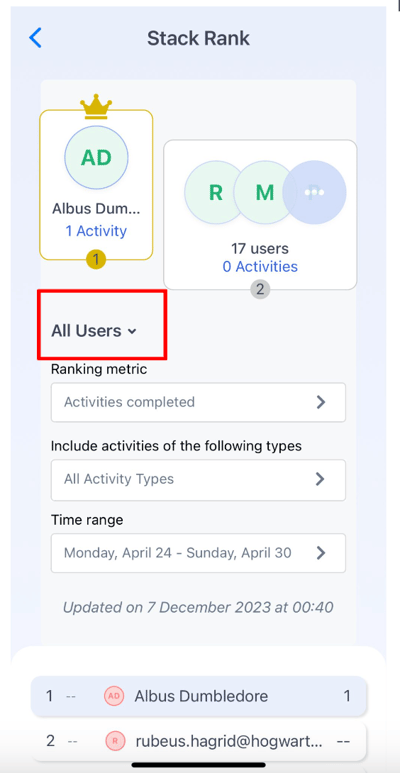
Task: Select the large AD avatar circle
Action: 96,158
